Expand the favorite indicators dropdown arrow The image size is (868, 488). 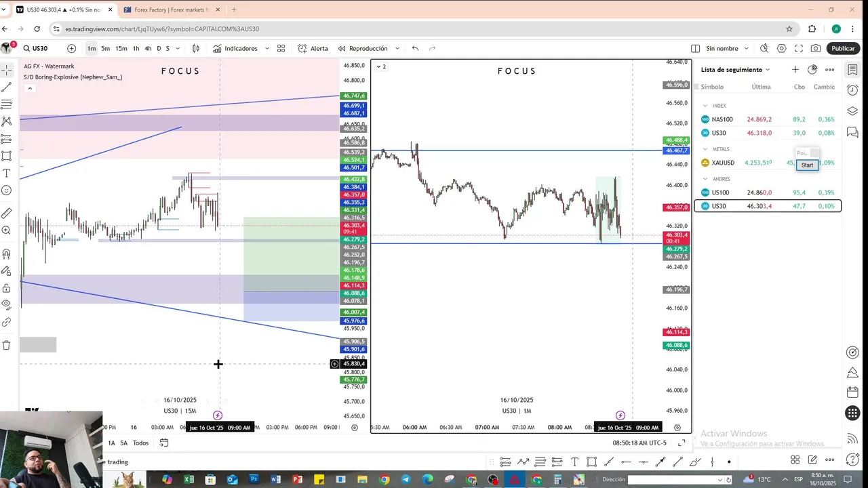(x=267, y=48)
